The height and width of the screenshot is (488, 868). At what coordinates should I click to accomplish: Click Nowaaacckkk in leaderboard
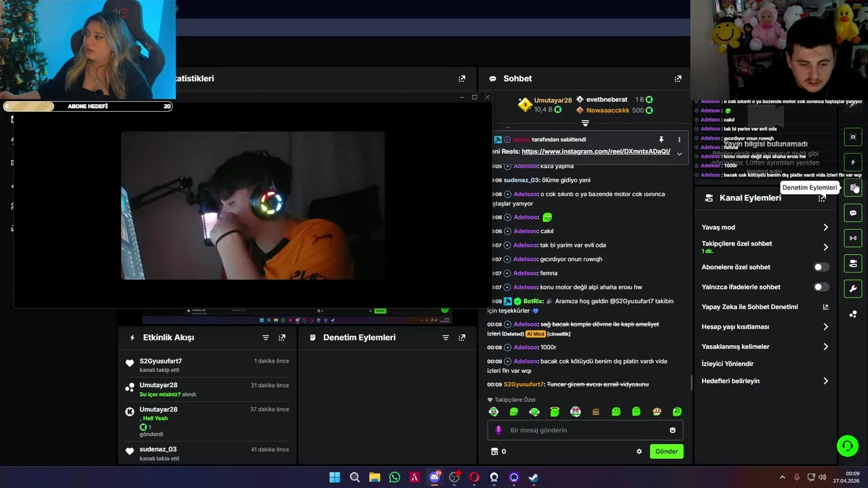point(608,110)
